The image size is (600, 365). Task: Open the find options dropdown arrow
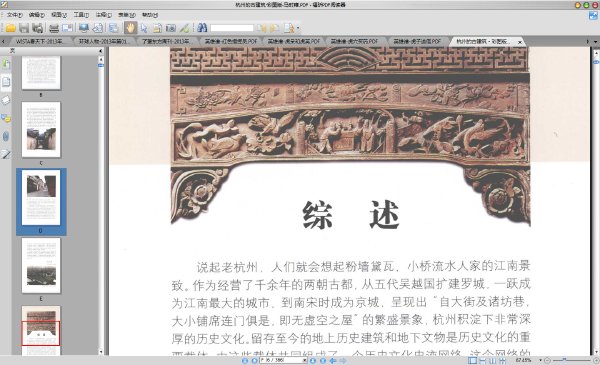point(298,28)
